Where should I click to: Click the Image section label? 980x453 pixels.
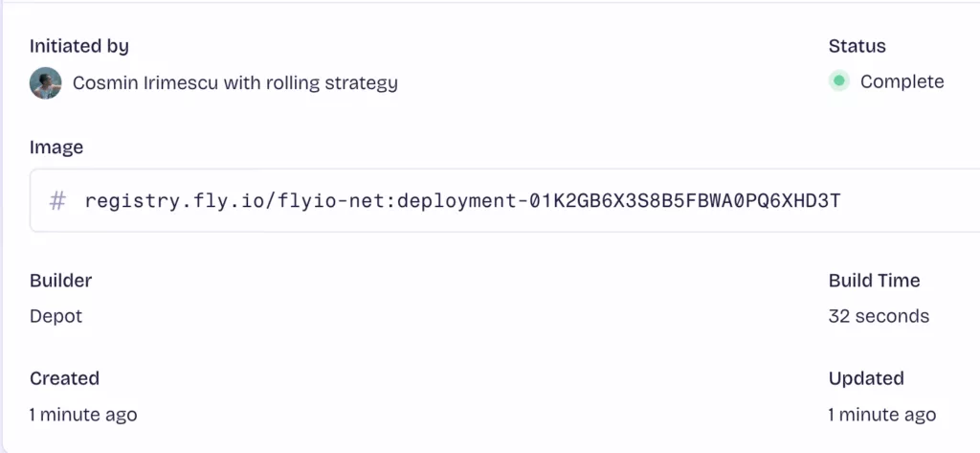coord(56,147)
